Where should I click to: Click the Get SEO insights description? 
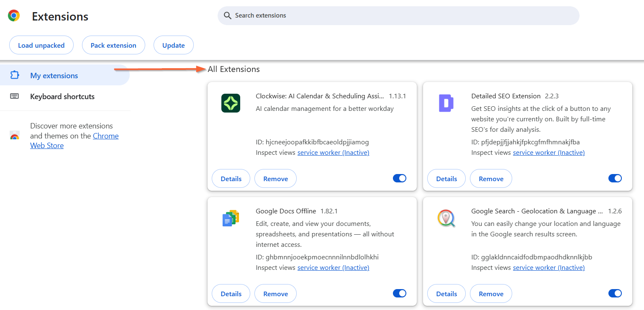pos(541,119)
